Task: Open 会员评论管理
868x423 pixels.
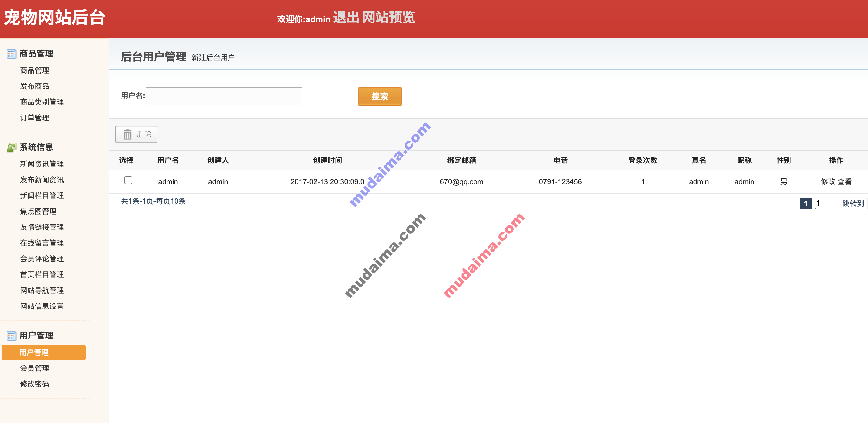Action: click(x=42, y=259)
